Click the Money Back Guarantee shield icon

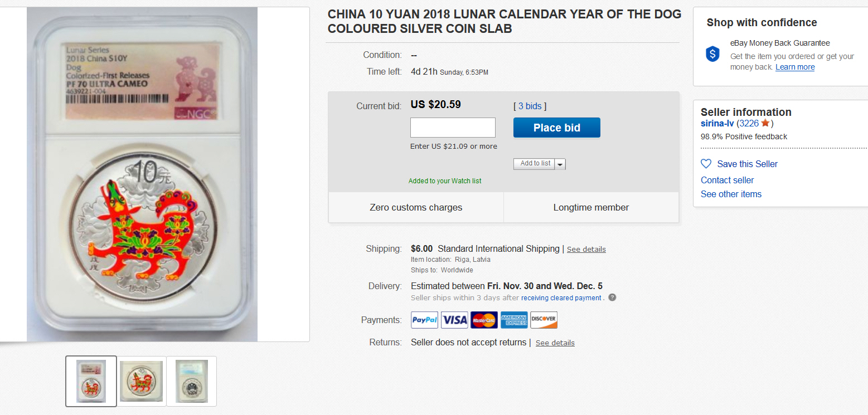point(712,54)
